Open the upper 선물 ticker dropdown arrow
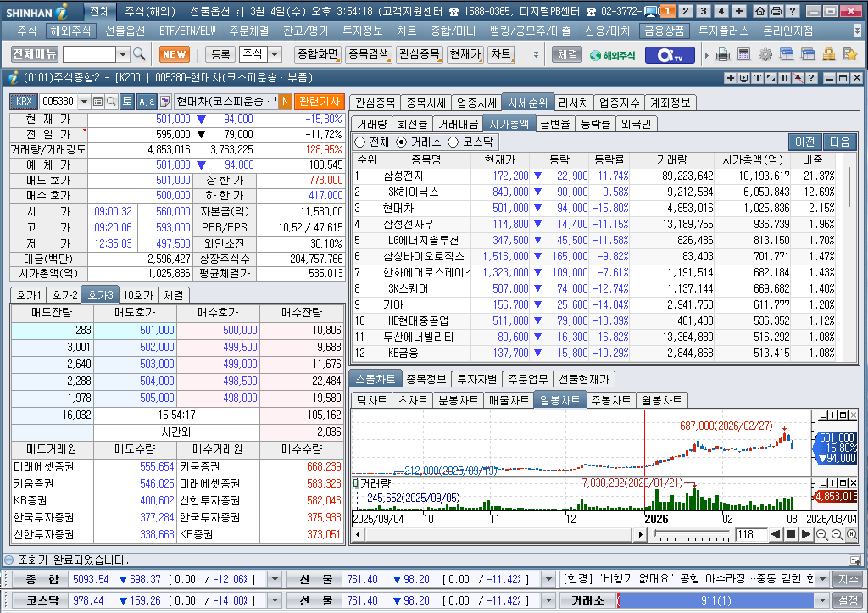The height and width of the screenshot is (613, 868). coord(548,579)
